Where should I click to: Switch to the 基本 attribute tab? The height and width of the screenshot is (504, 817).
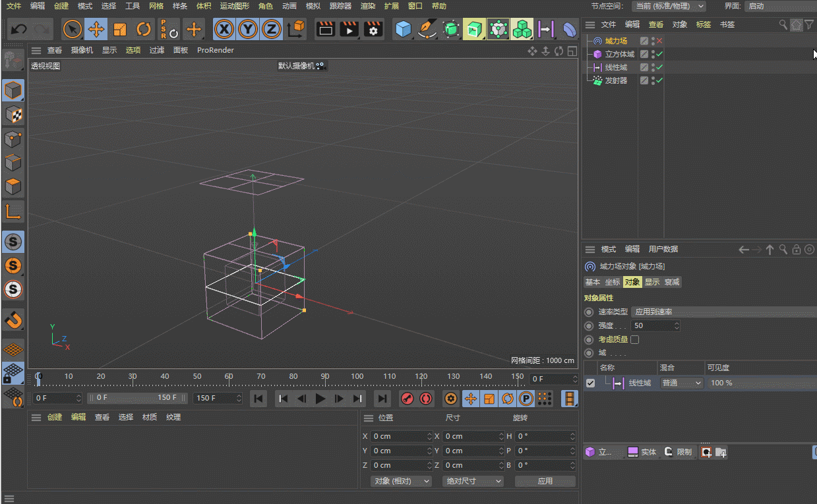[x=593, y=282]
